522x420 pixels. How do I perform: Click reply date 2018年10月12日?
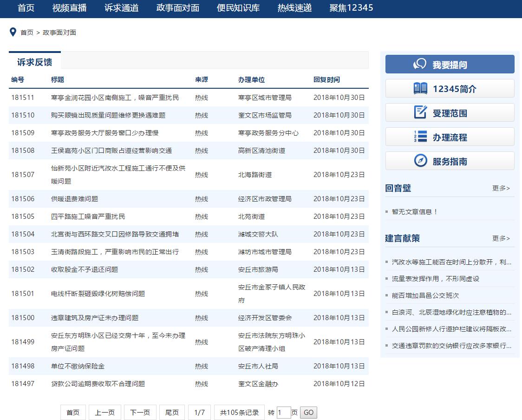click(x=339, y=384)
